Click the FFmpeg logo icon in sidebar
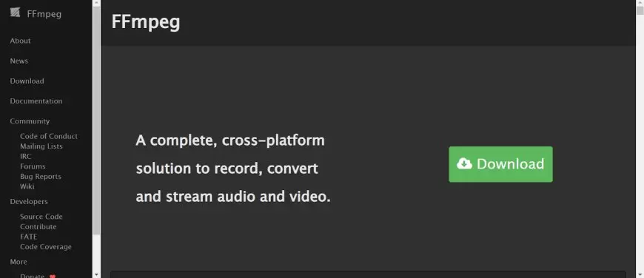 coord(16,13)
